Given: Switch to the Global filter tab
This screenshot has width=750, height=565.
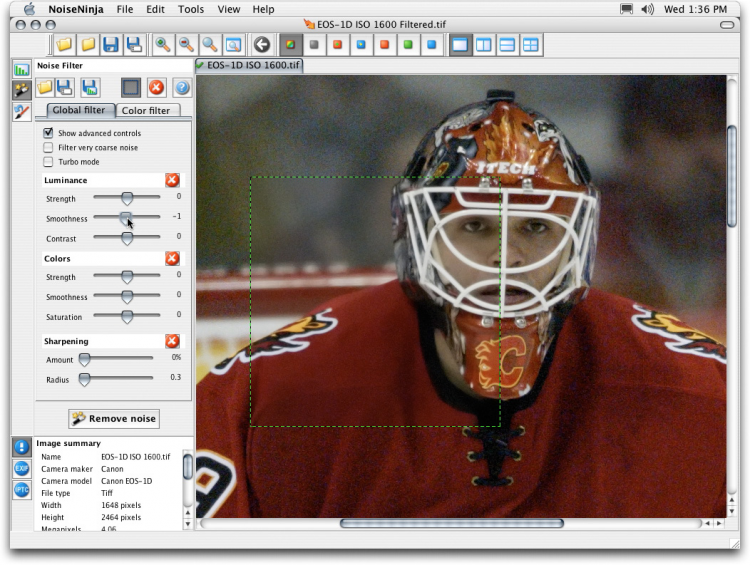Looking at the screenshot, I should pyautogui.click(x=79, y=110).
